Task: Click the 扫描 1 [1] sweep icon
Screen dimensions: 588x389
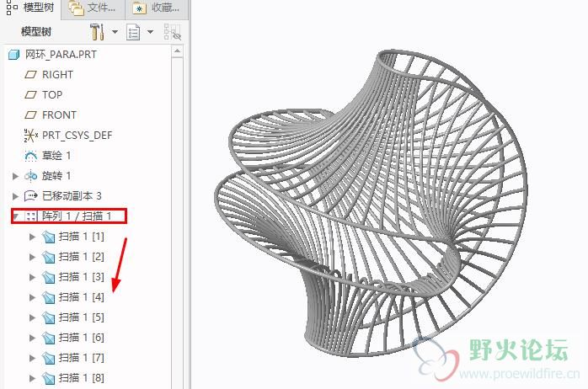Action: point(48,237)
